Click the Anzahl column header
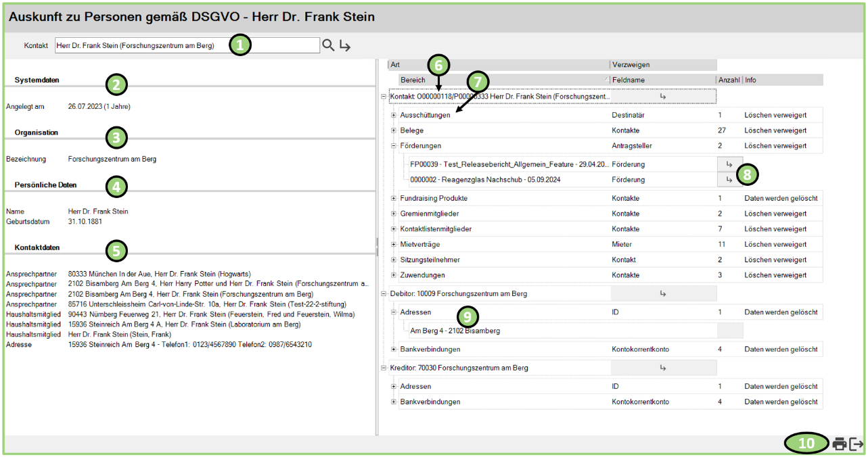Screen dimensions: 868x457 pos(729,80)
